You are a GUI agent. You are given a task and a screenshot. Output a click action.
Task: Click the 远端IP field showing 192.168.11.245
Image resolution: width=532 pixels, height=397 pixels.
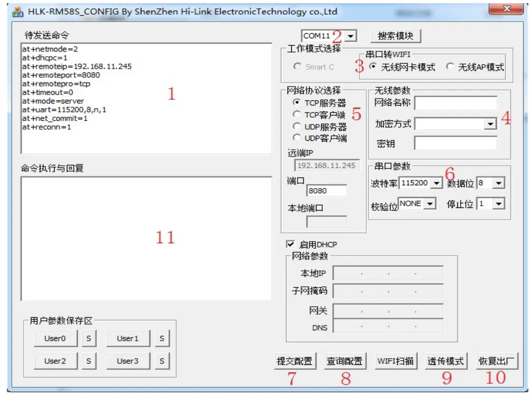click(327, 165)
